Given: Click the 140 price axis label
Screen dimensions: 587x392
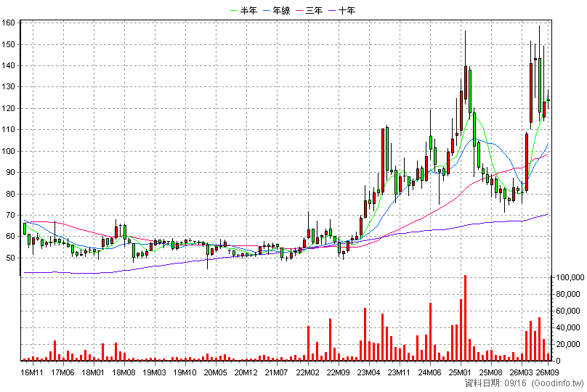Looking at the screenshot, I should [x=9, y=65].
